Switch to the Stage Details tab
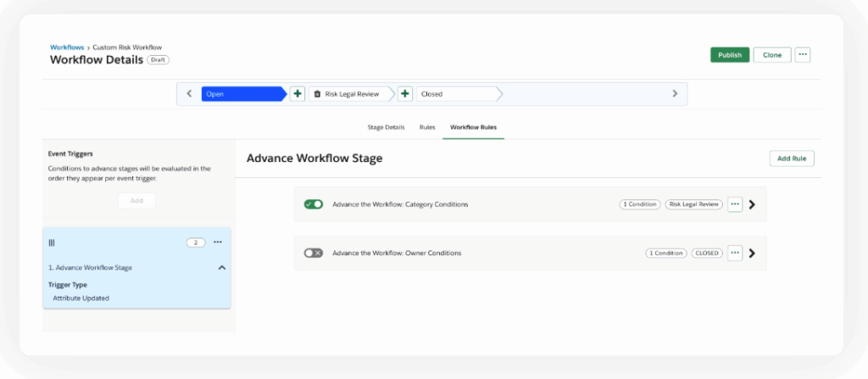This screenshot has width=868, height=379. 386,127
